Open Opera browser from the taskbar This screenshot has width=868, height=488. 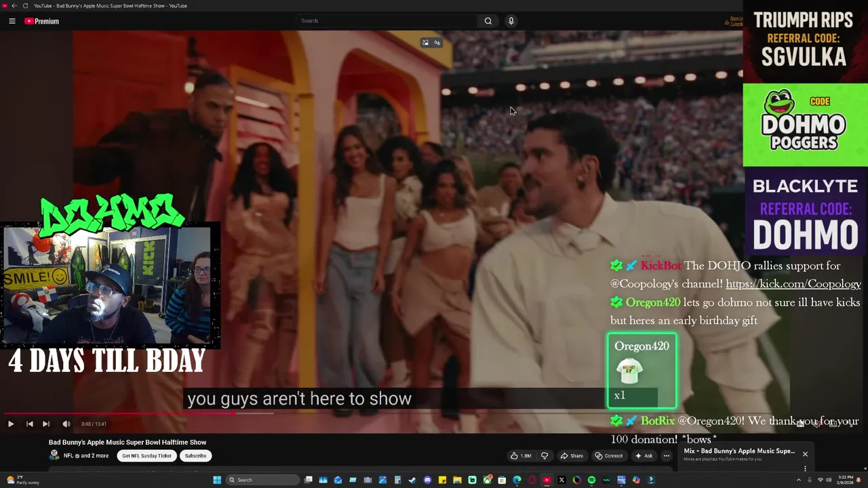(532, 480)
